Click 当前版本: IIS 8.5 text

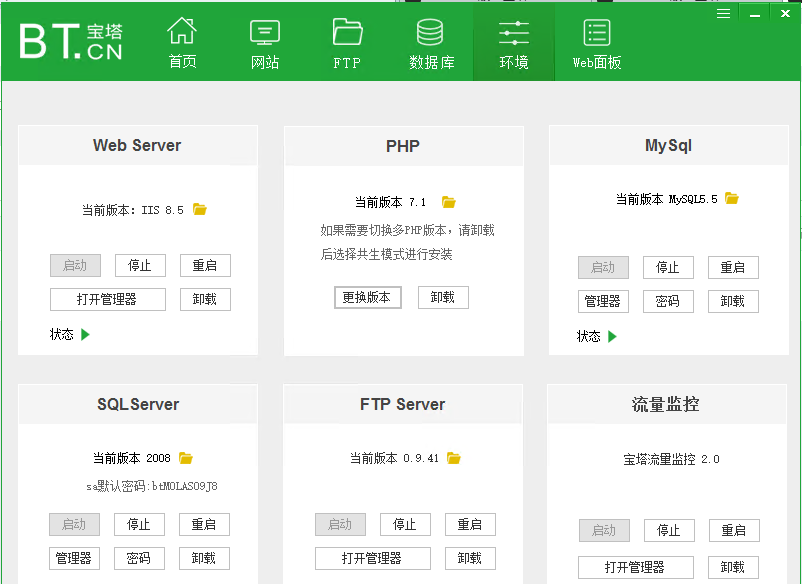pos(133,210)
